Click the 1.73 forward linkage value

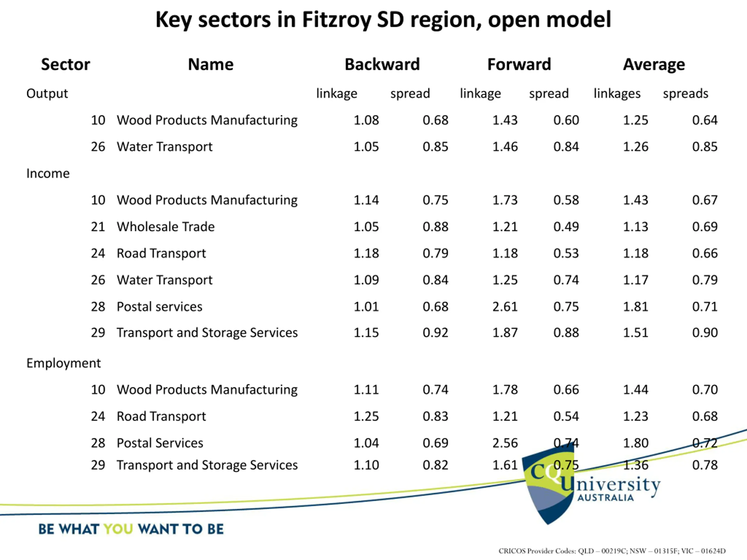click(505, 200)
